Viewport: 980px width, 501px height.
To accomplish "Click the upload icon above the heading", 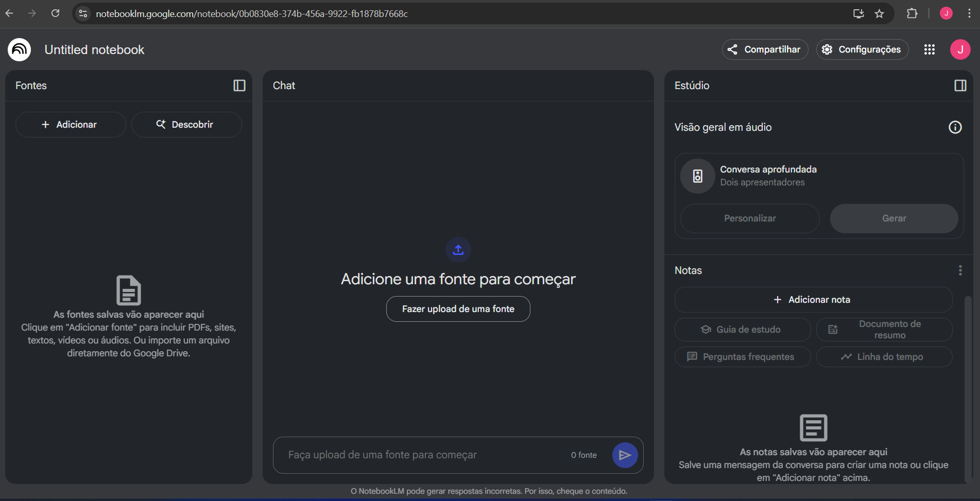I will point(458,250).
